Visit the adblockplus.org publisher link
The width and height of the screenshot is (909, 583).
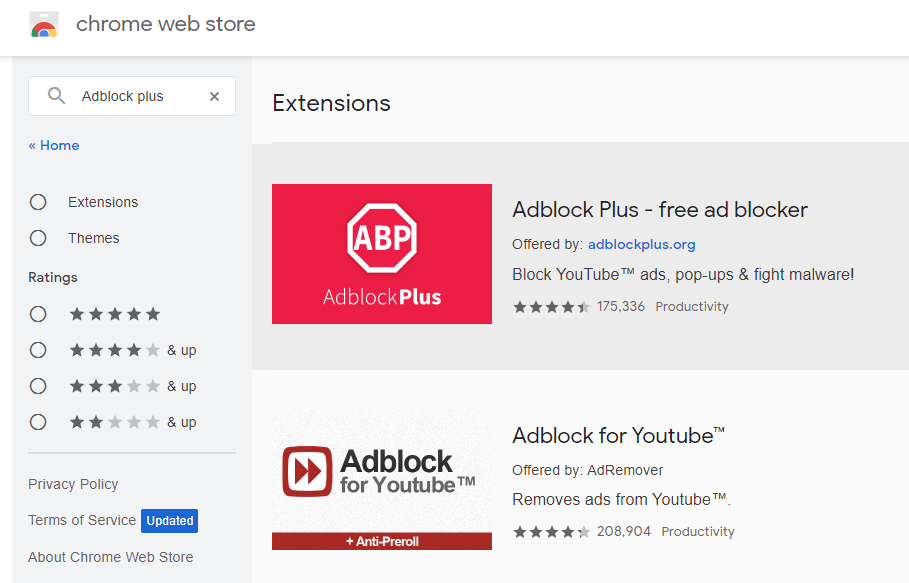click(x=641, y=244)
